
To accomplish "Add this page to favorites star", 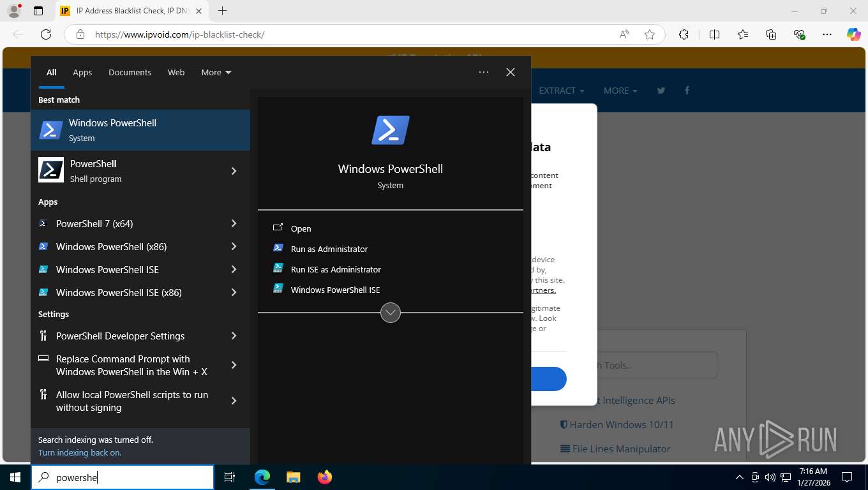I will [650, 34].
